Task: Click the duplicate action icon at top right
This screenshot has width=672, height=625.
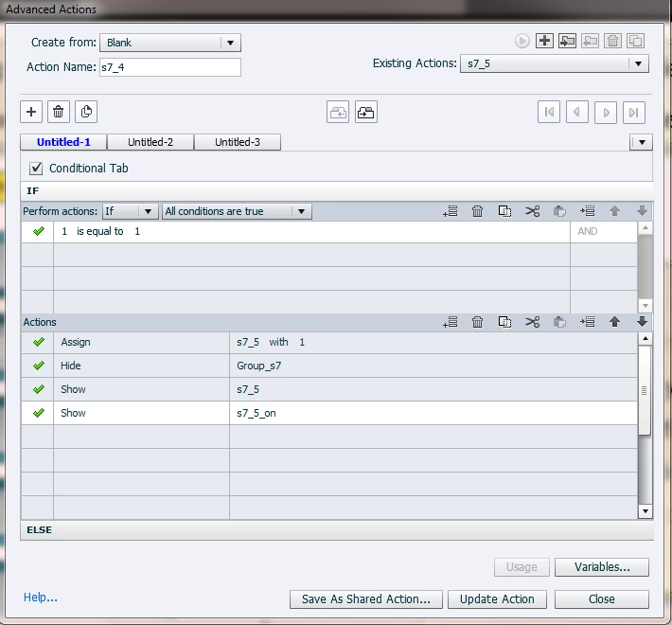Action: click(636, 41)
